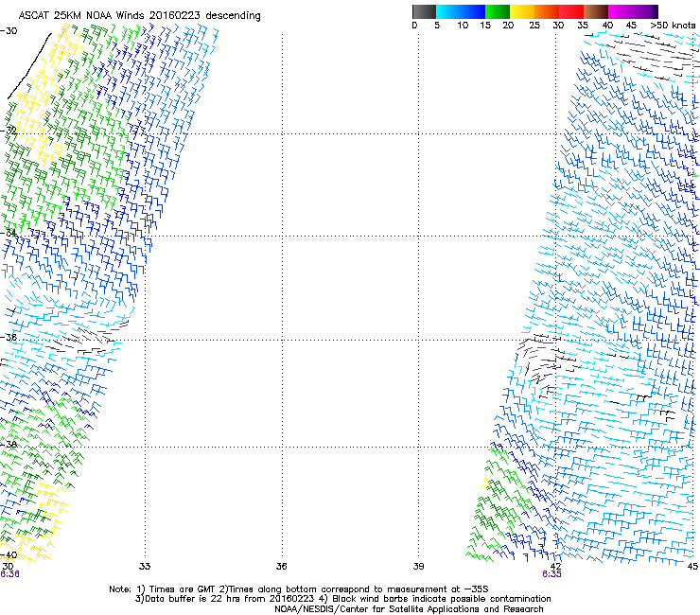The image size is (700, 615).
Task: Click the orange 25-30 knots legend segment
Action: (x=547, y=11)
